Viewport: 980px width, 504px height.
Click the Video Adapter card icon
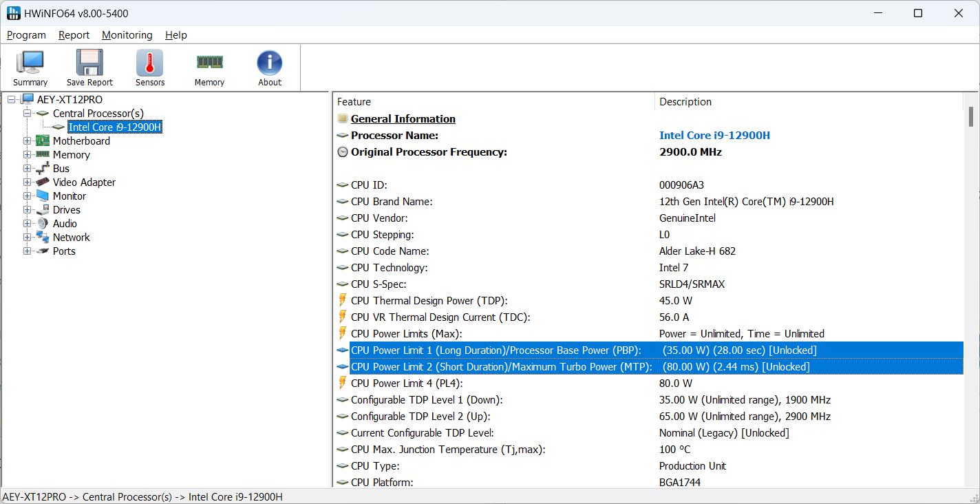(43, 182)
